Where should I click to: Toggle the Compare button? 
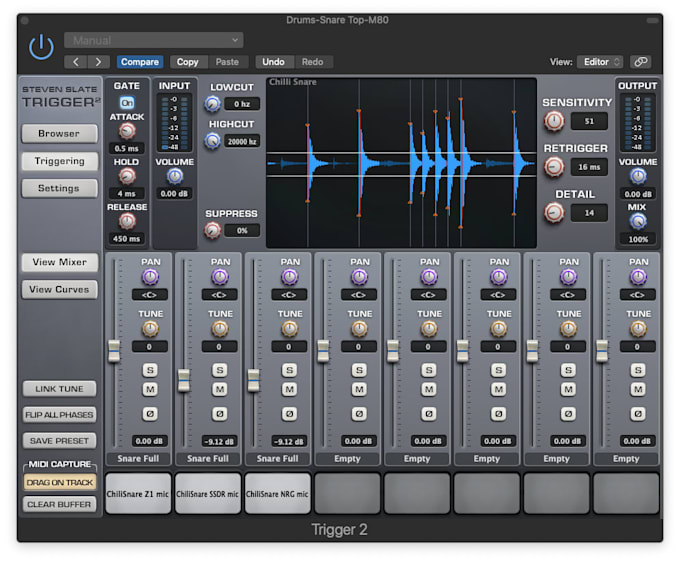coord(140,62)
